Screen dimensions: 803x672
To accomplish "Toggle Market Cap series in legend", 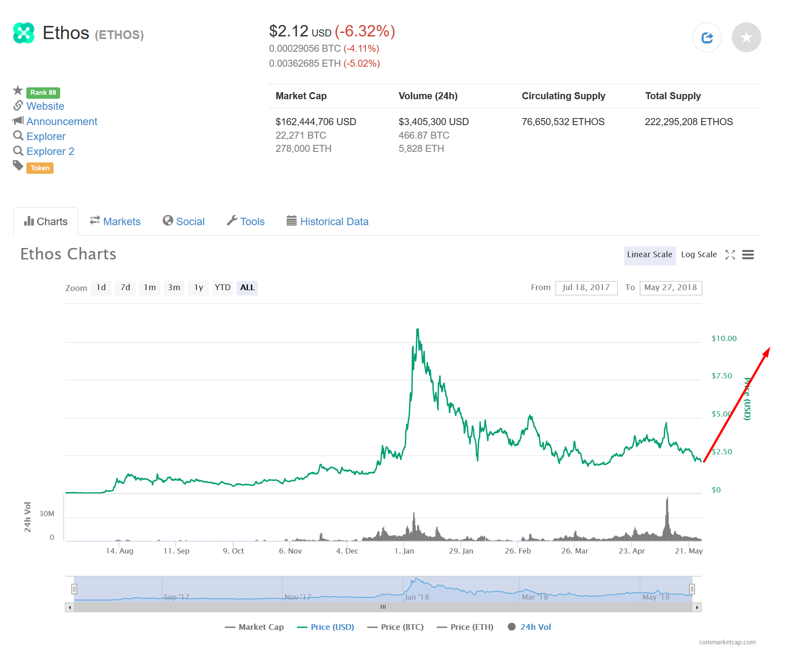I will click(254, 627).
